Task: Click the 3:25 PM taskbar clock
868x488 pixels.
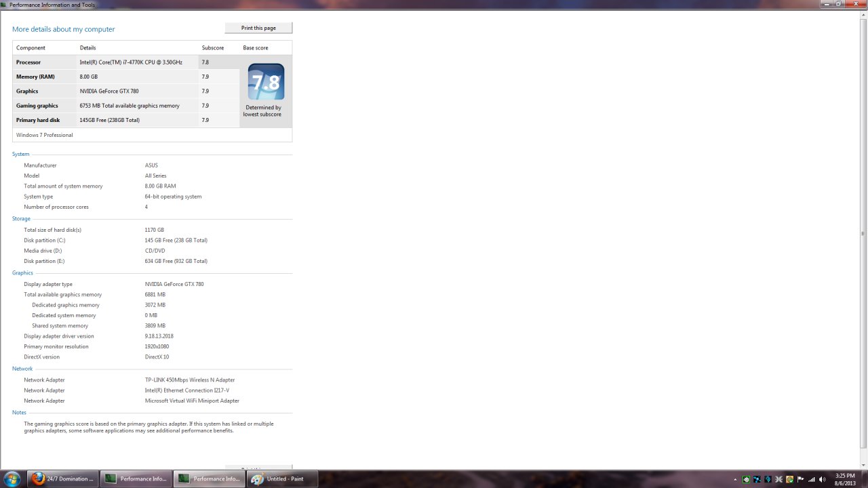Action: pos(845,479)
